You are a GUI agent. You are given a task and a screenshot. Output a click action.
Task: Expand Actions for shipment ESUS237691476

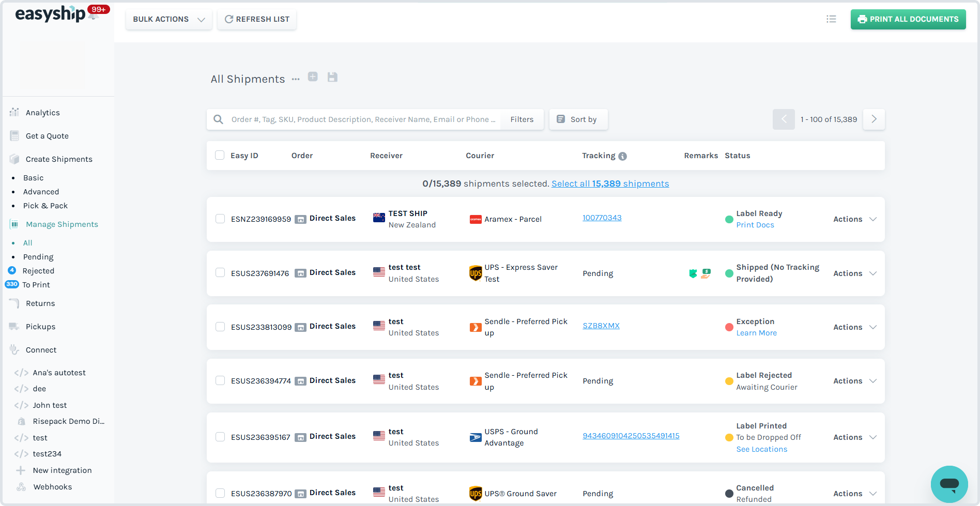tap(855, 273)
